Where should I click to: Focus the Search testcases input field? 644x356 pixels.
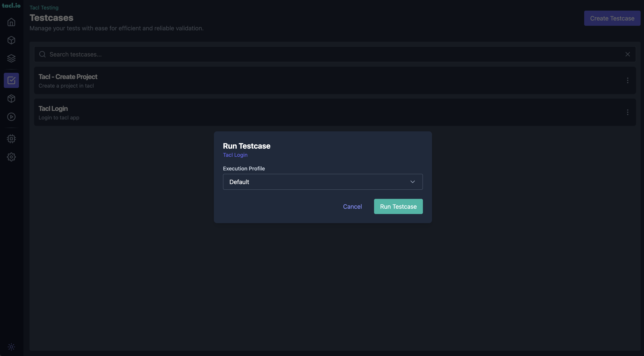335,54
